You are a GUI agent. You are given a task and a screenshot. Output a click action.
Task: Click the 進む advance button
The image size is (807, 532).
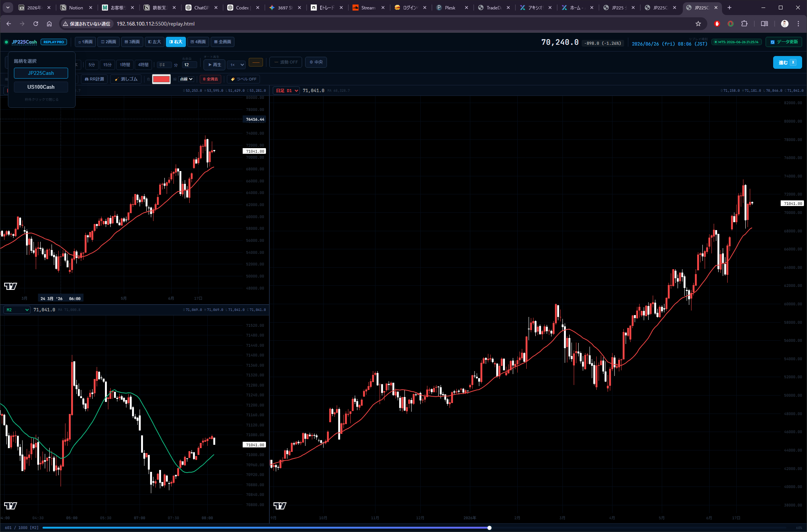click(x=787, y=62)
